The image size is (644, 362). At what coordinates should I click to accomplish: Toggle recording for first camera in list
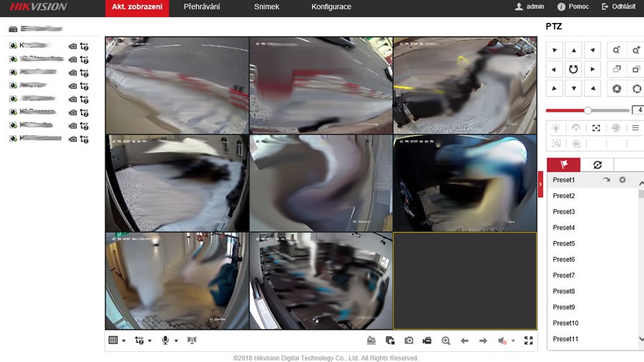pos(72,47)
